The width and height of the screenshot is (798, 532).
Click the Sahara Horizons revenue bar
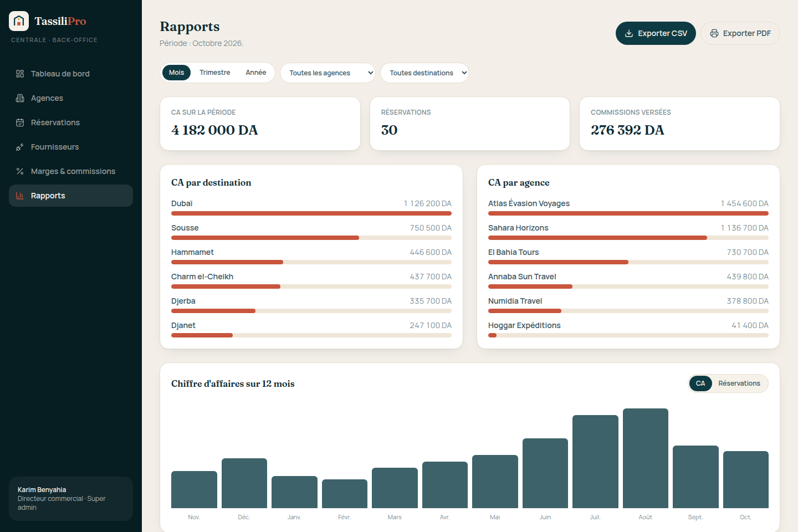pyautogui.click(x=628, y=238)
